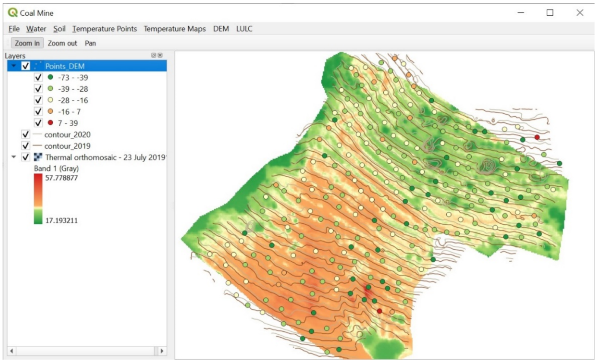Click the Points_DEM point layer icon
The width and height of the screenshot is (598, 364).
38,66
